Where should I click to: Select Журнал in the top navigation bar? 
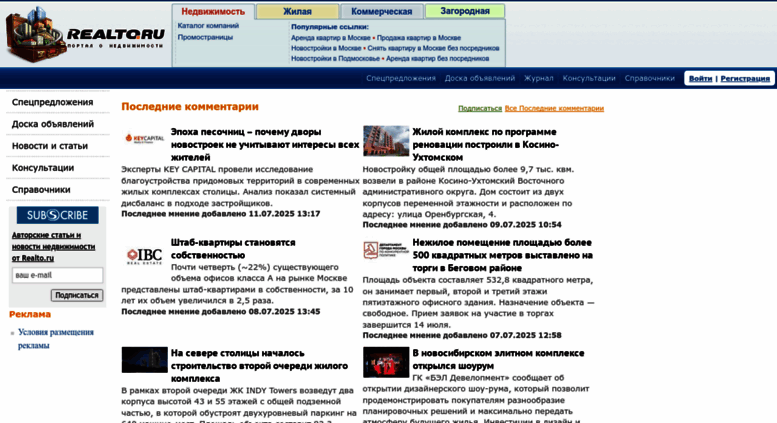pyautogui.click(x=539, y=78)
